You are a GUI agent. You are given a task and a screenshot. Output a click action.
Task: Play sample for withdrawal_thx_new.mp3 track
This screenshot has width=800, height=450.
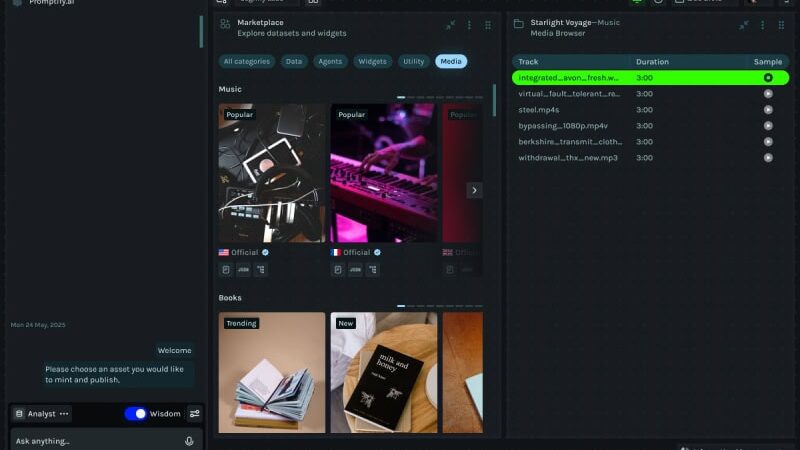click(x=768, y=158)
